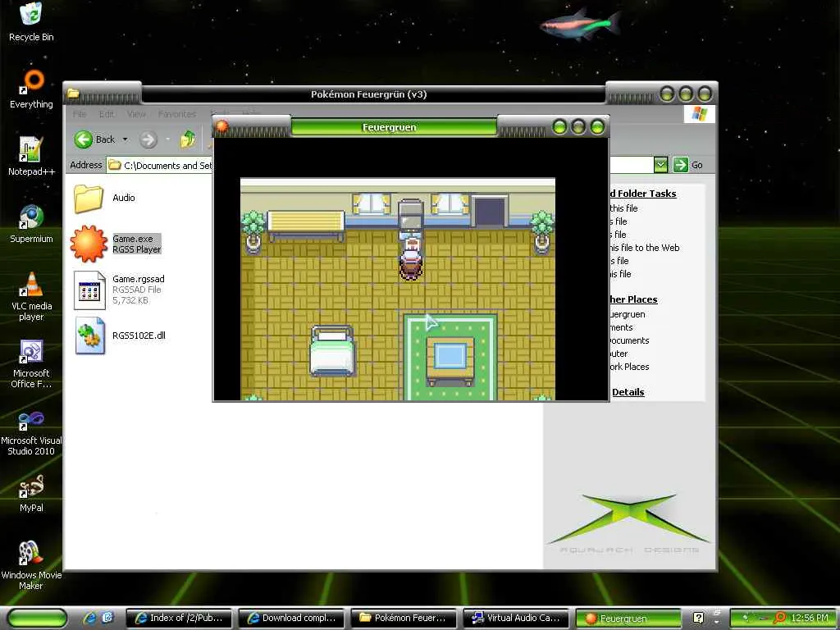The image size is (840, 630).
Task: Open the View menu in Explorer
Action: click(137, 114)
